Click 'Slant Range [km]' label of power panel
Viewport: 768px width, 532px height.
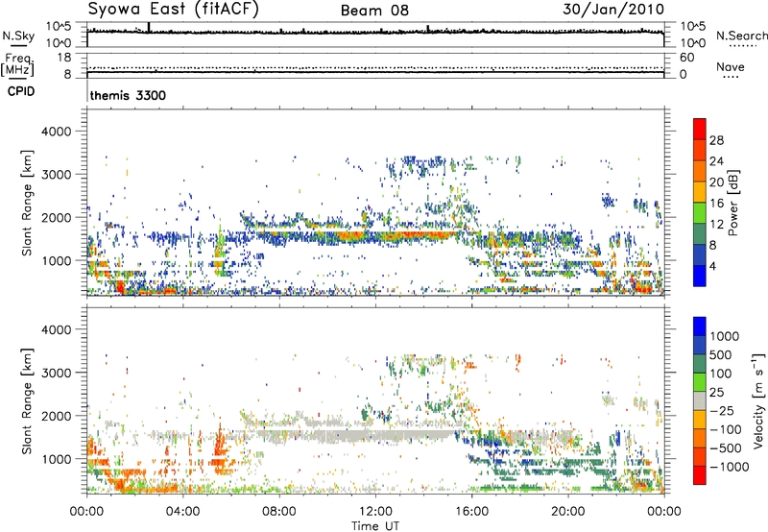pyautogui.click(x=27, y=203)
